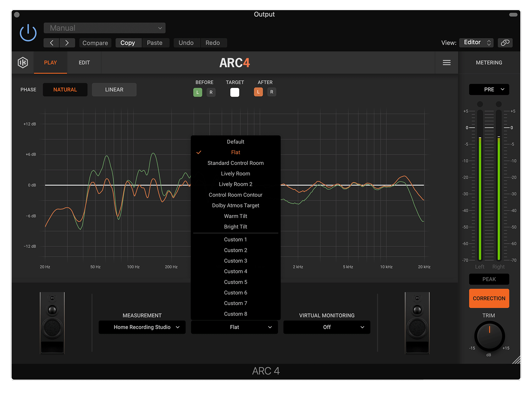Click the resize grip in bottom-right corner
The height and width of the screenshot is (393, 532).
coord(516,360)
